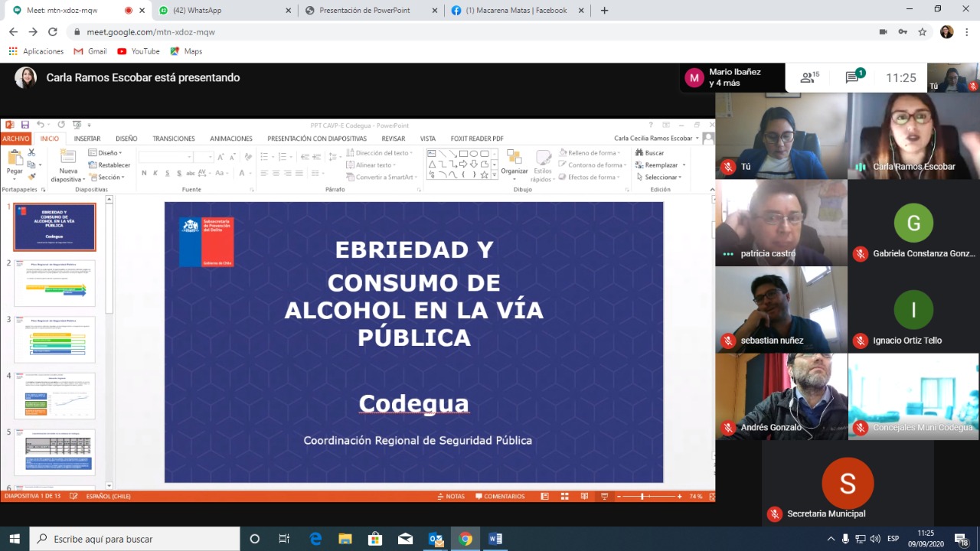Switch to the TRANSICIONES ribbon tab
The image size is (980, 551).
pos(174,139)
